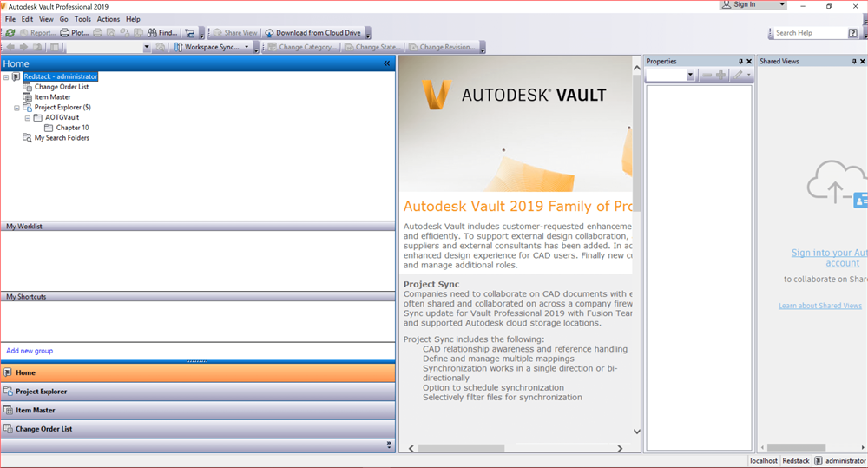Screen dimensions: 868x468
Task: Select Change Order List in tree
Action: click(62, 87)
